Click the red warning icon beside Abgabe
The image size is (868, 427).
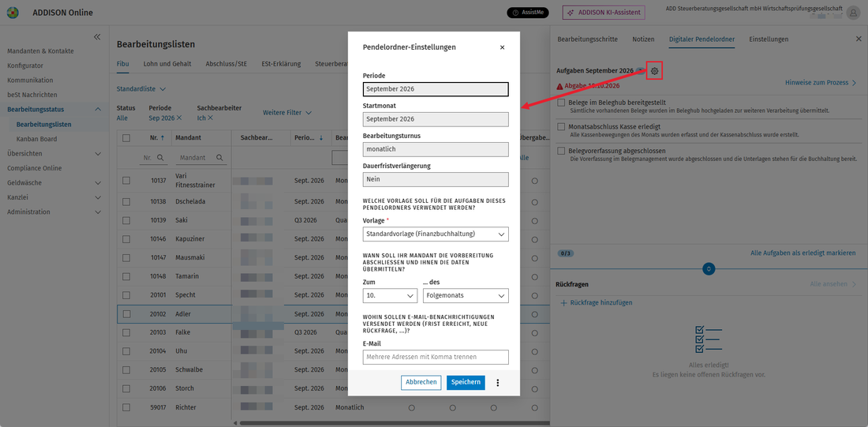click(559, 86)
